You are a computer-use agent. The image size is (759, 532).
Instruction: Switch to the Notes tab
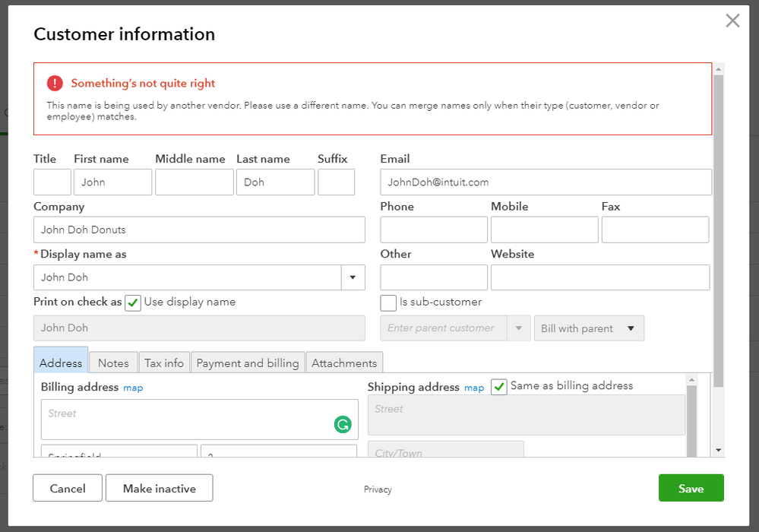click(x=113, y=363)
